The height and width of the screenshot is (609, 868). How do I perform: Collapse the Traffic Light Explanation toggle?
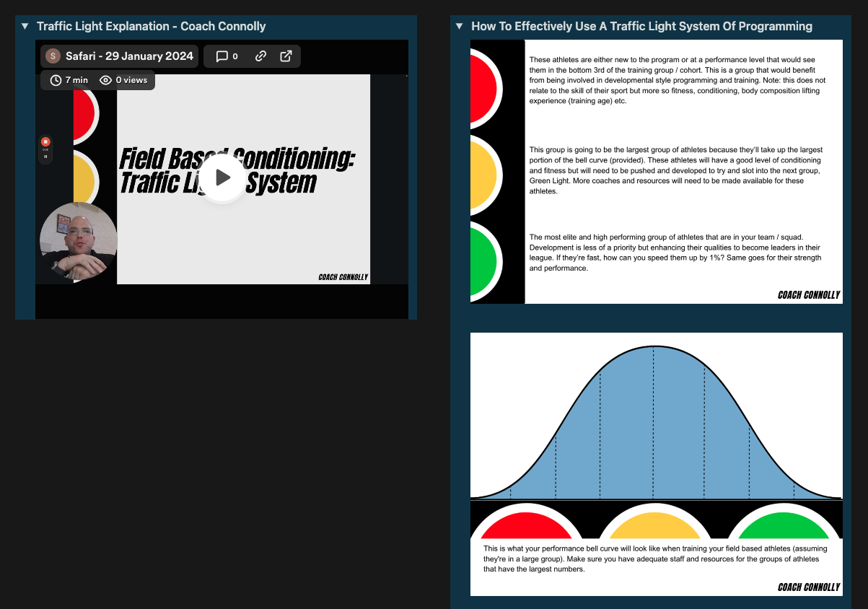25,27
